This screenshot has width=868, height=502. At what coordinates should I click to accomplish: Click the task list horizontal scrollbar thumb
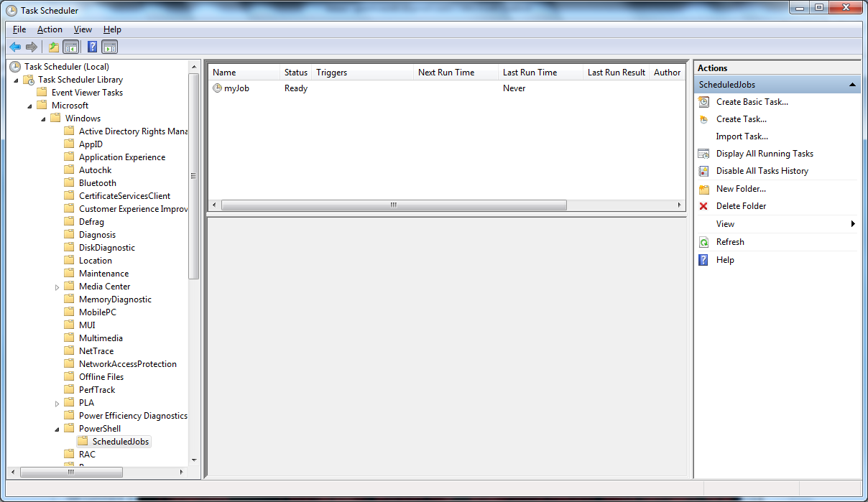click(394, 205)
